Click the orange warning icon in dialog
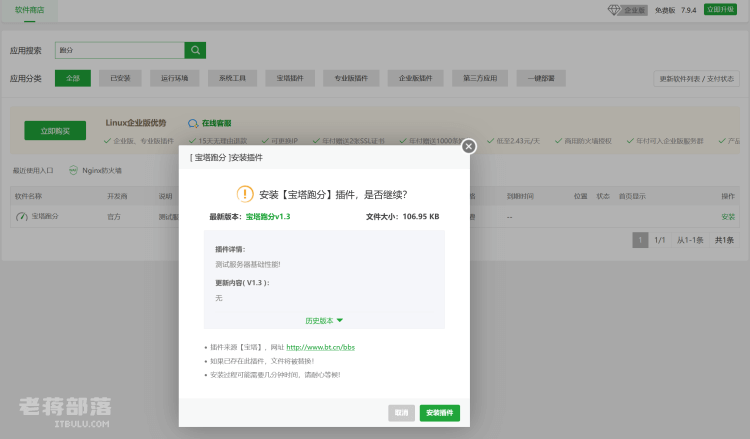Image resolution: width=750 pixels, height=439 pixels. point(245,194)
